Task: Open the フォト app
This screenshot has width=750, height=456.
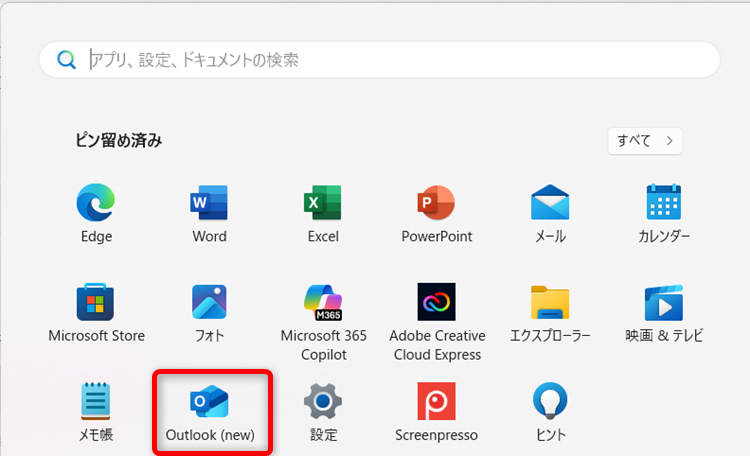Action: click(209, 302)
